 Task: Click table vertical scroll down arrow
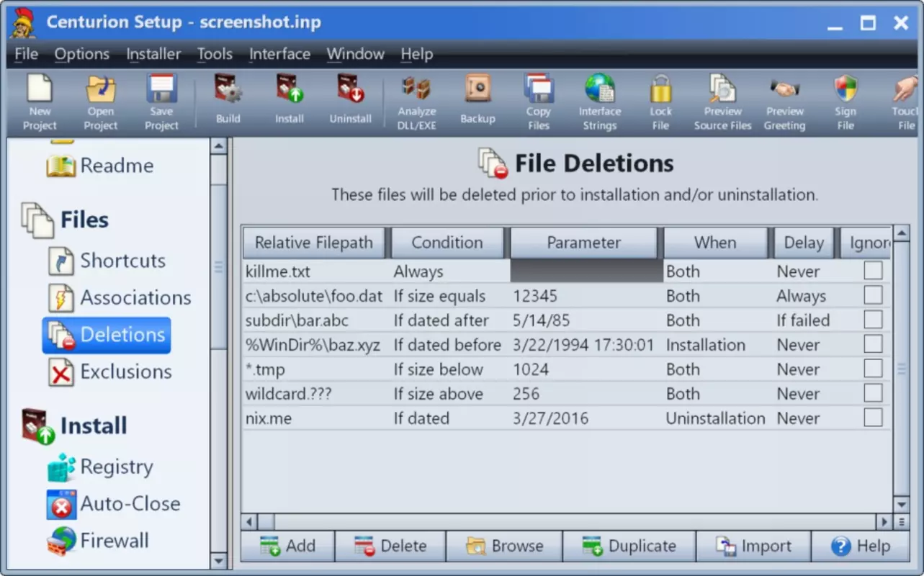click(901, 504)
